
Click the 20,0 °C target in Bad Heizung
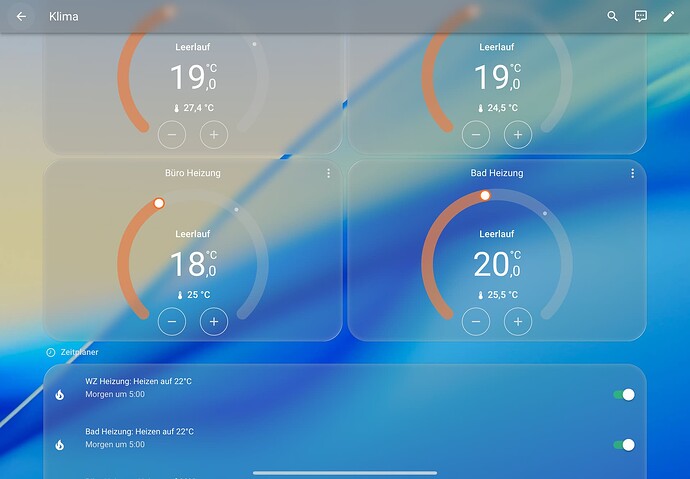click(x=497, y=264)
